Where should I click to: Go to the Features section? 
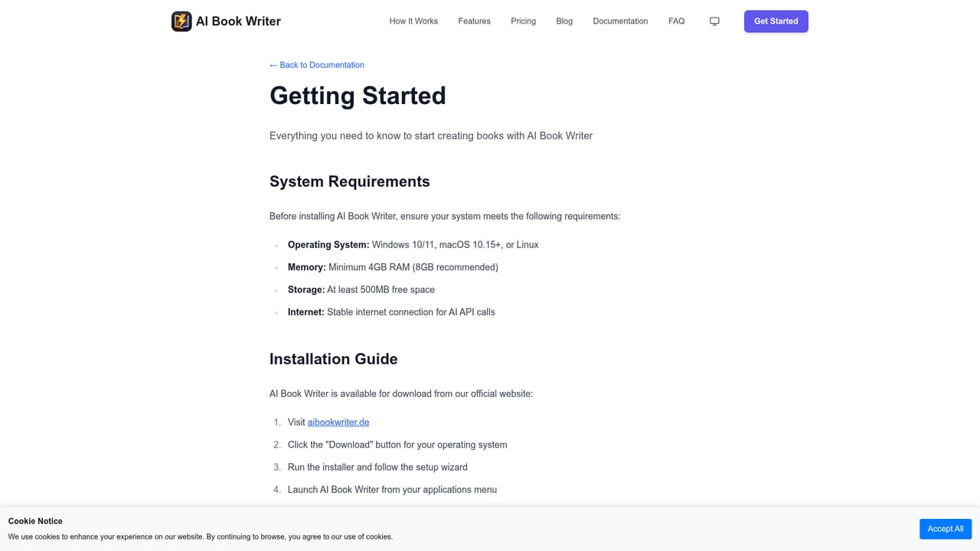point(474,21)
